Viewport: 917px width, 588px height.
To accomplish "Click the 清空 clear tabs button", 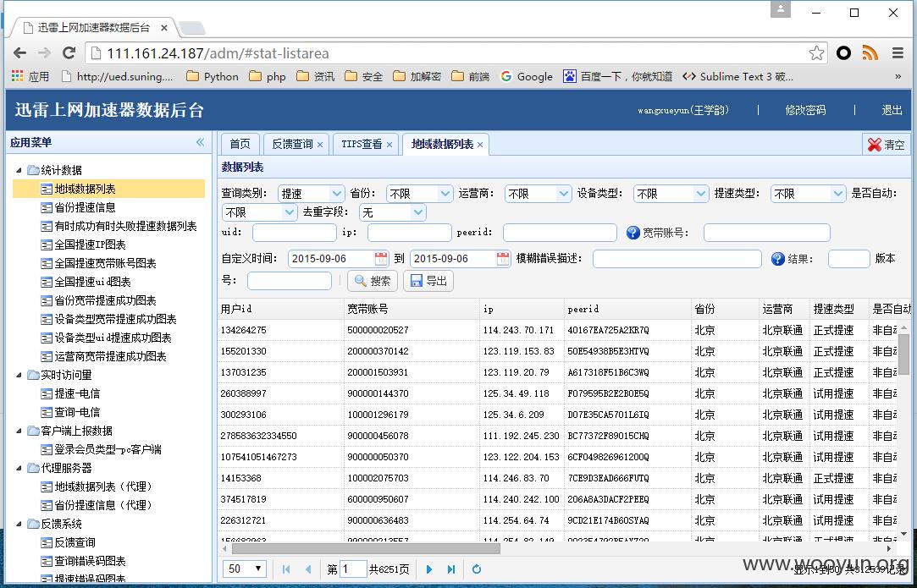I will 886,145.
